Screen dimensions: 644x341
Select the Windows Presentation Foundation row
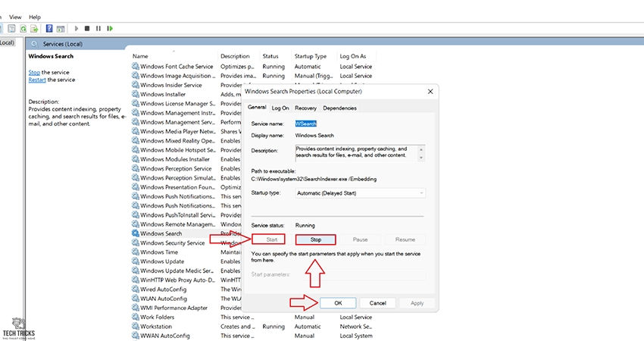(x=177, y=187)
